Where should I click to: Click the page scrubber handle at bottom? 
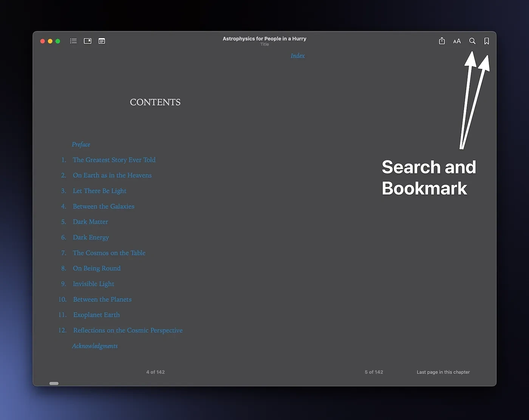54,383
